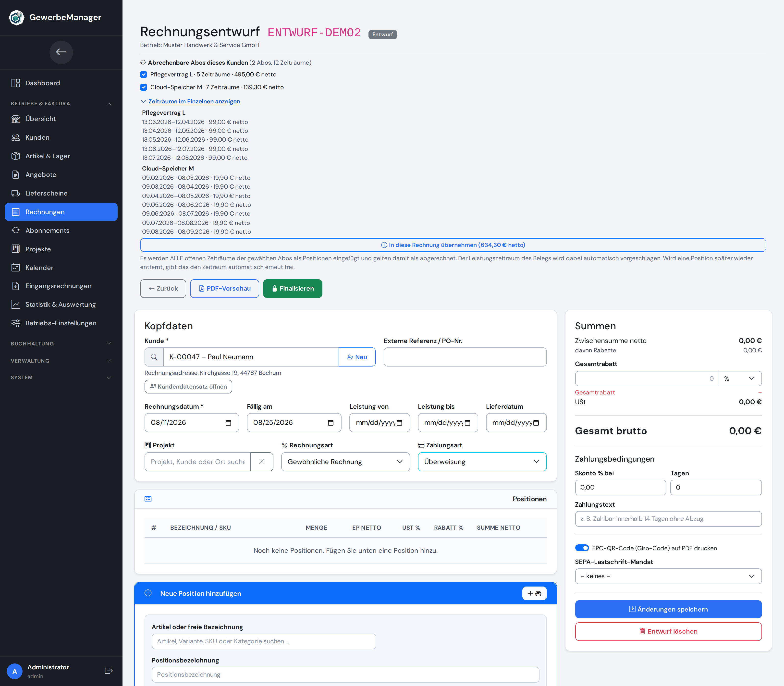Click Kundendatensatz öffnen button
The width and height of the screenshot is (784, 686).
[188, 387]
